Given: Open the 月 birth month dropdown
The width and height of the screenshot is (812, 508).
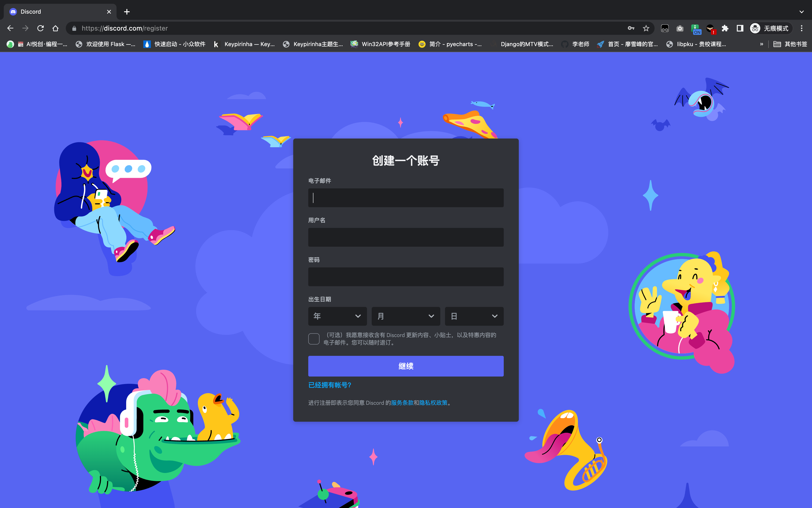Looking at the screenshot, I should pos(406,316).
